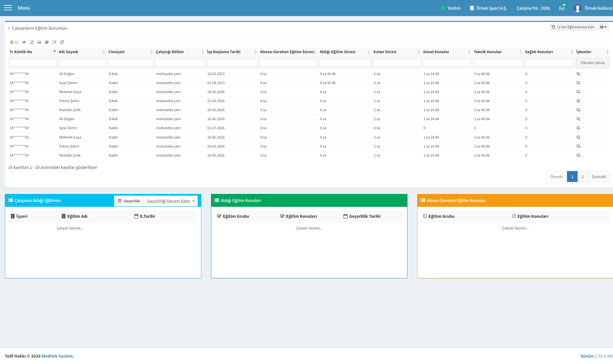Click İş Yeri Eğitimlerine Dön button
This screenshot has height=364, width=613.
pos(573,27)
